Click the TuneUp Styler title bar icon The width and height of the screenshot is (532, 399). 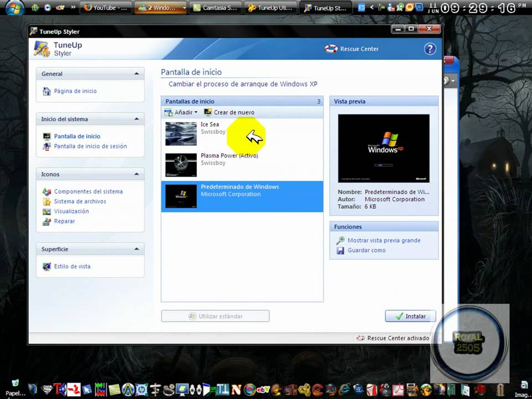[34, 31]
